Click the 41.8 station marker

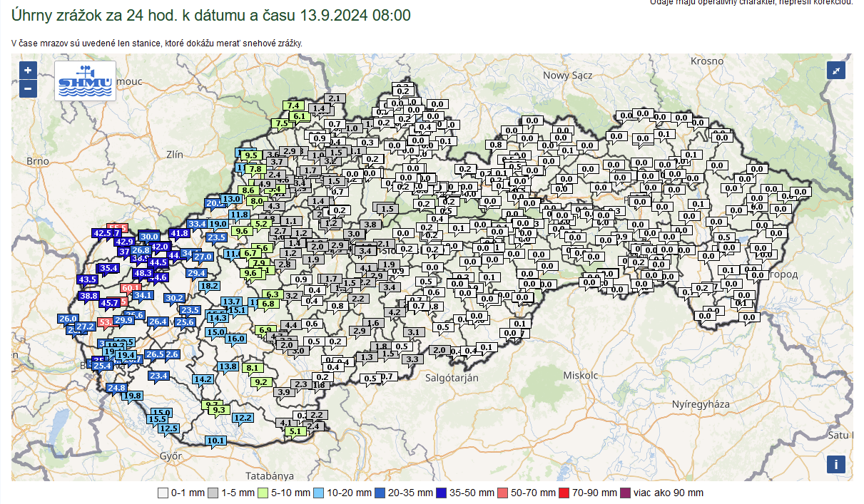point(180,233)
